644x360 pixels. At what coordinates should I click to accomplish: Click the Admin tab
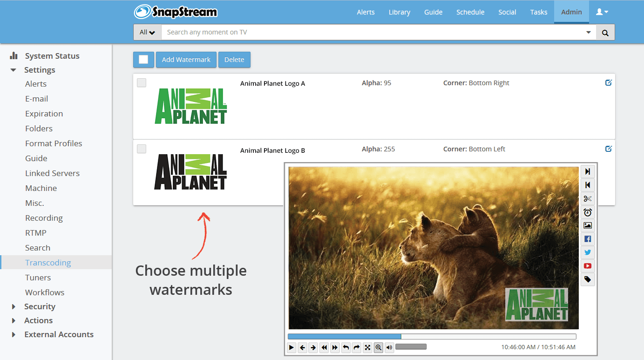(x=571, y=12)
